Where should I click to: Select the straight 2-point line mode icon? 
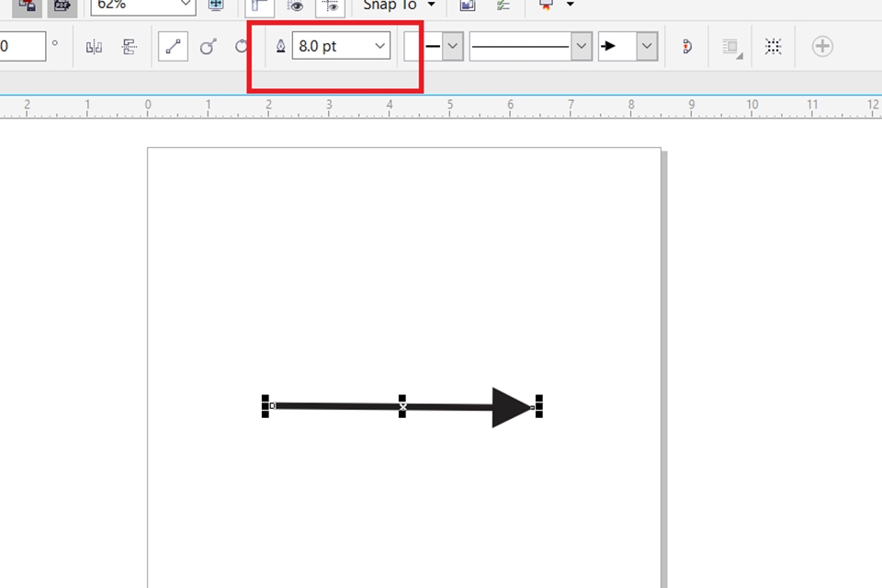[x=172, y=46]
